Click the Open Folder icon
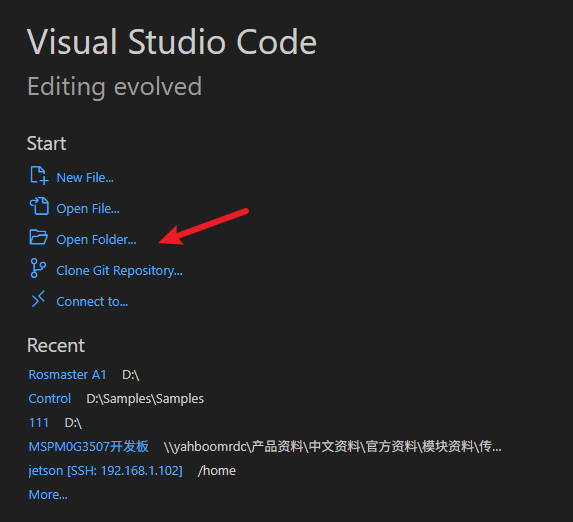The image size is (573, 522). pyautogui.click(x=38, y=237)
